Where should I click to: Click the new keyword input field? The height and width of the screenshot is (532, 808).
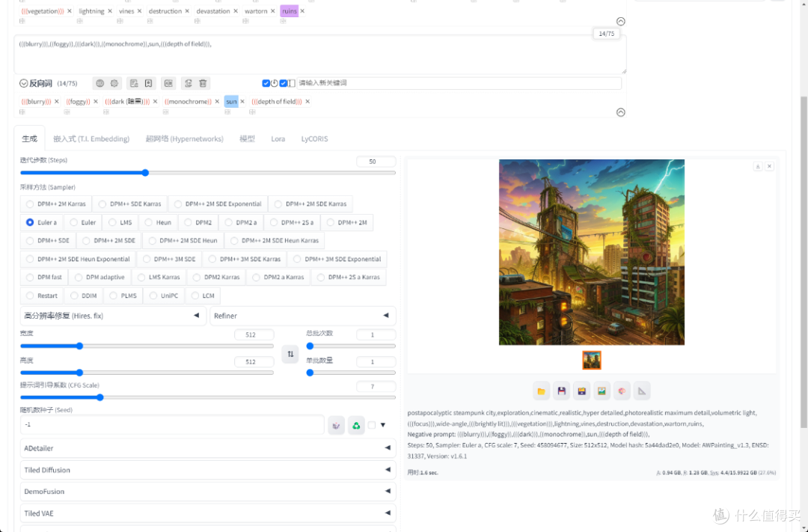(459, 83)
